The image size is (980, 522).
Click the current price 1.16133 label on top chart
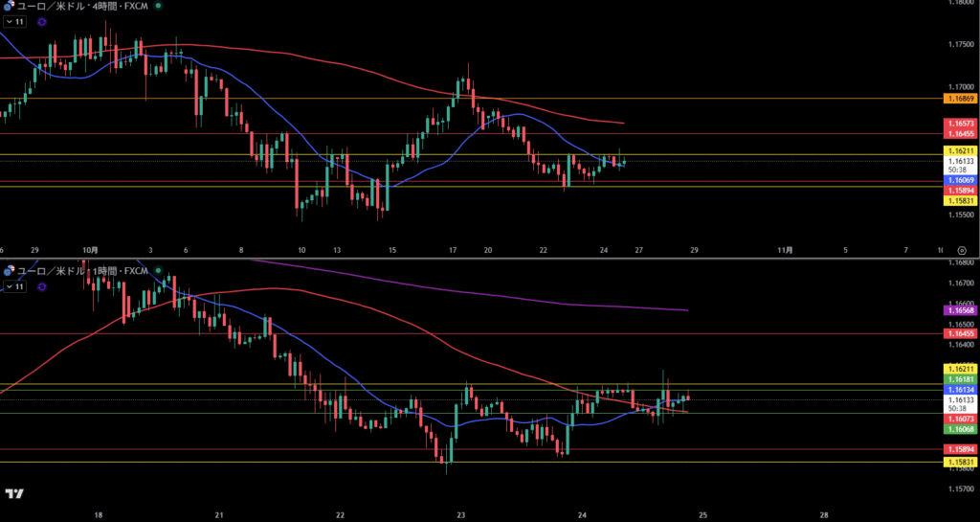960,162
